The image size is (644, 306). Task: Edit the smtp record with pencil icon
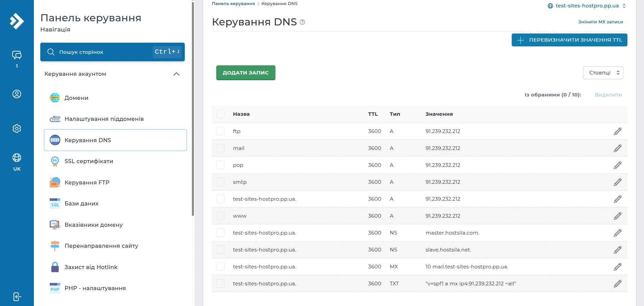(x=618, y=182)
